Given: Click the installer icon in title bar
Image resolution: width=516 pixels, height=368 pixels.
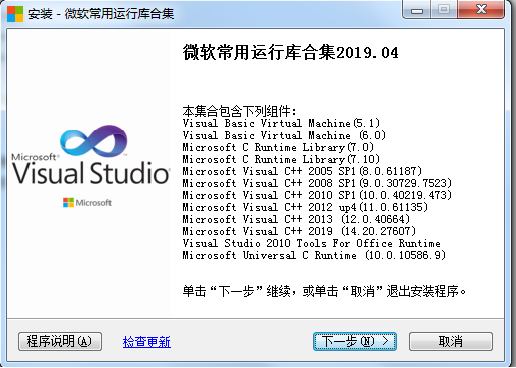Looking at the screenshot, I should coord(15,14).
